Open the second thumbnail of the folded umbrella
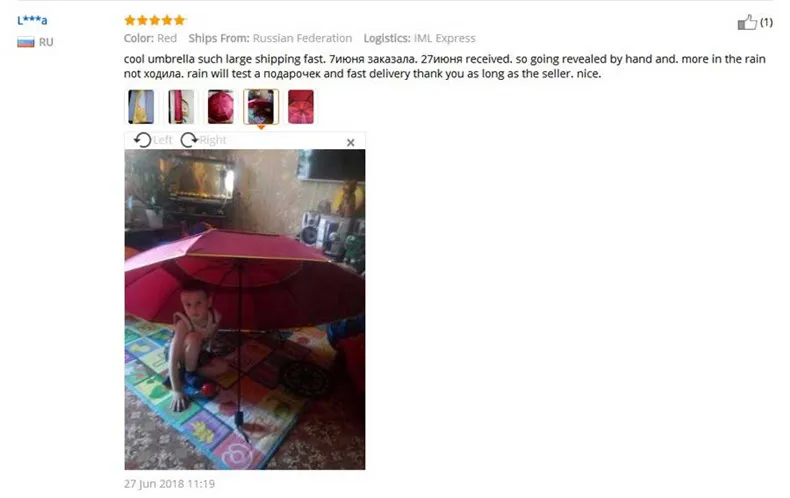This screenshot has width=790, height=498. 181,107
